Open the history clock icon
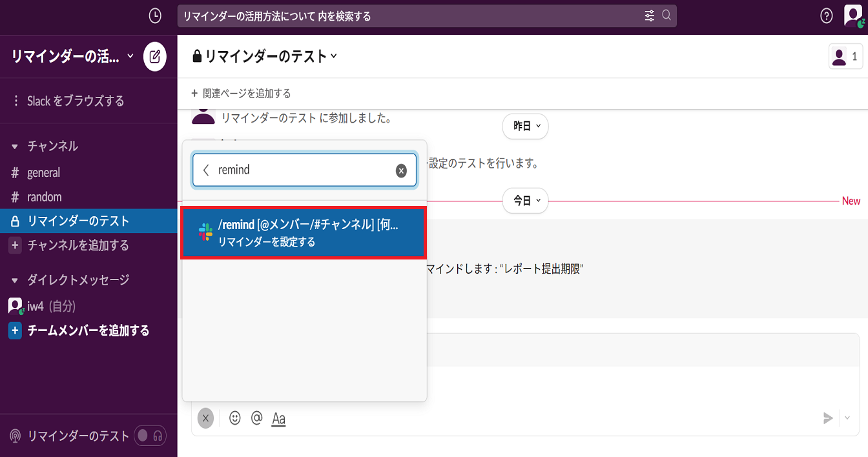The image size is (868, 457). 155,16
